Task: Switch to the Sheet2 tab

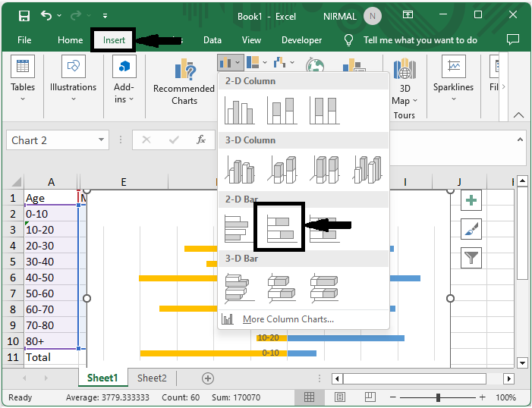Action: click(152, 378)
